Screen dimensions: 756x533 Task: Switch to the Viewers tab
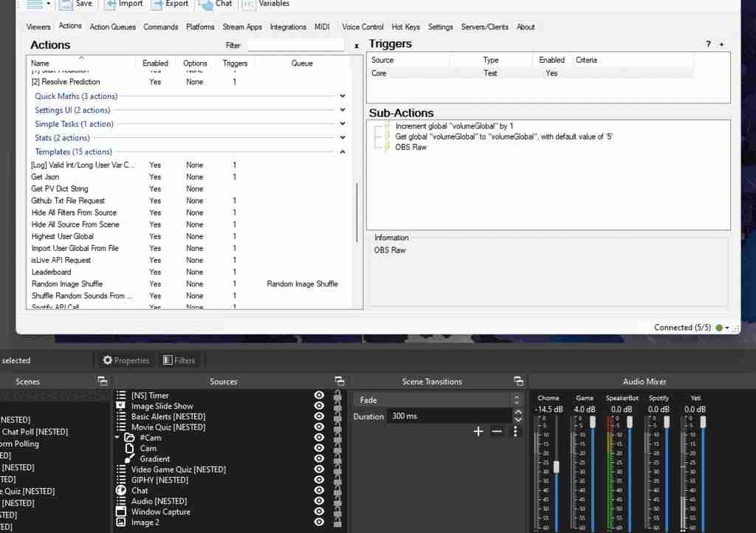38,27
